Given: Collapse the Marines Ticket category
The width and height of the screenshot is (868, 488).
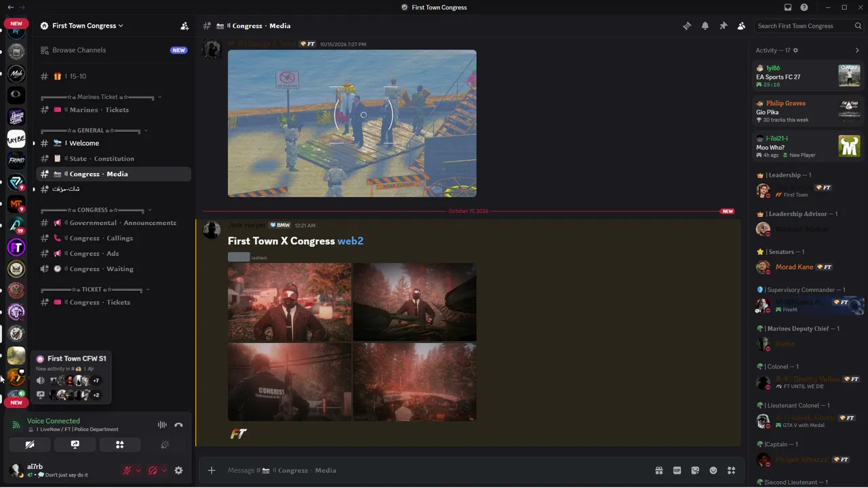Looking at the screenshot, I should pos(102,97).
